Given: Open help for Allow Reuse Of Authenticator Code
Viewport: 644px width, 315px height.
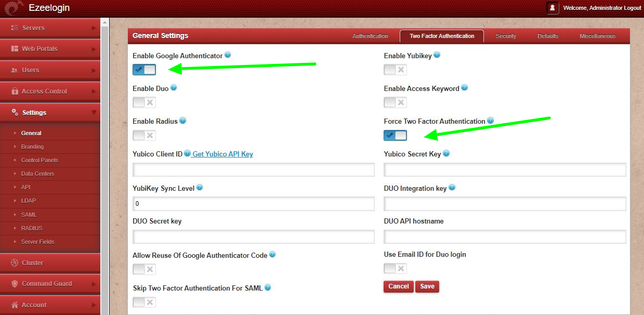Looking at the screenshot, I should 272,255.
